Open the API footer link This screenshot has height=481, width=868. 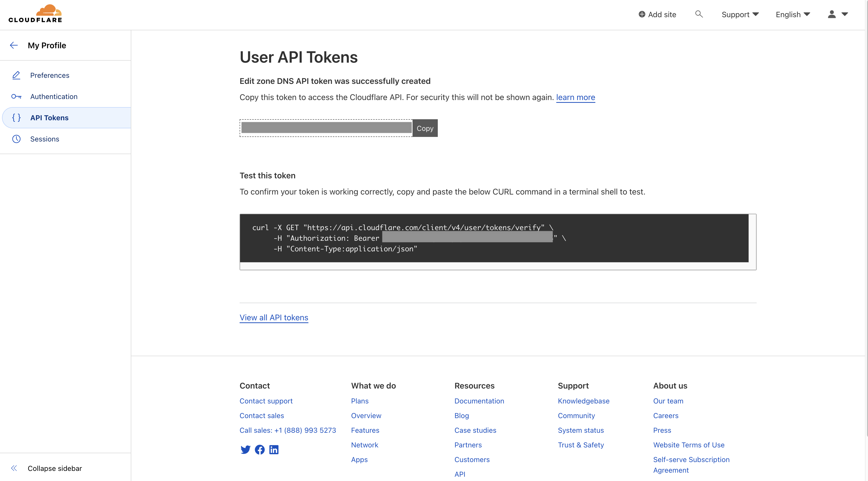coord(459,474)
